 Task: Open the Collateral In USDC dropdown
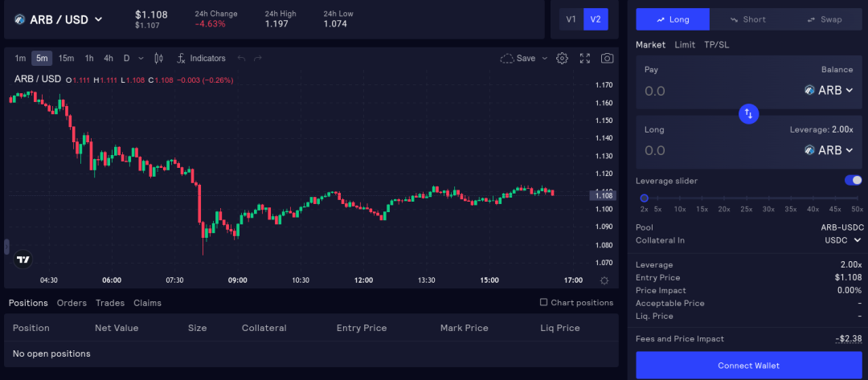click(x=843, y=240)
